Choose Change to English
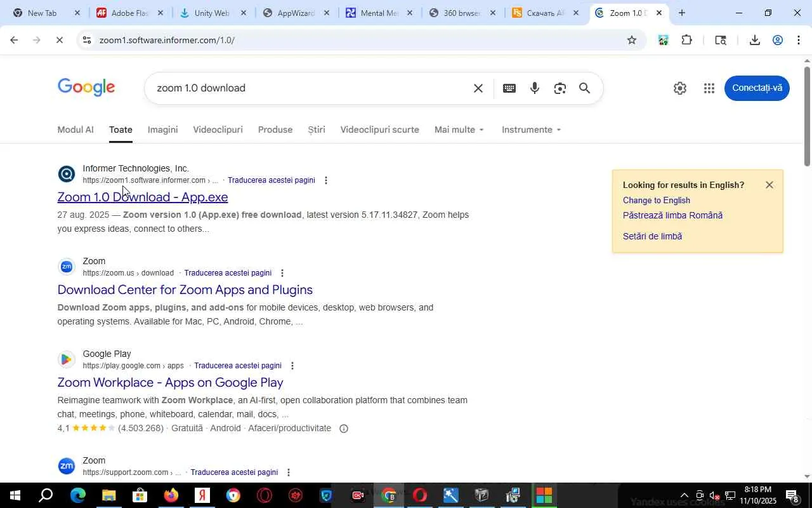812x508 pixels. coord(657,201)
